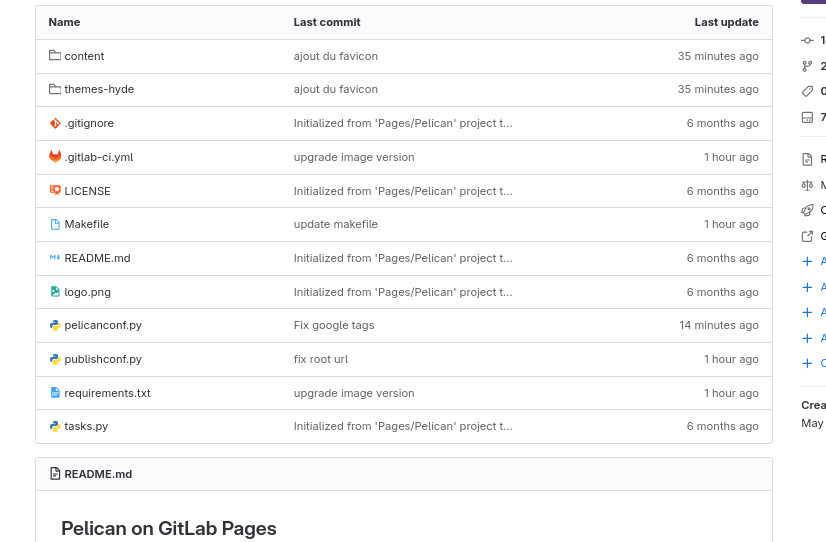Screen dimensions: 826x542
Task: Open the Makefile file
Action: (x=86, y=224)
